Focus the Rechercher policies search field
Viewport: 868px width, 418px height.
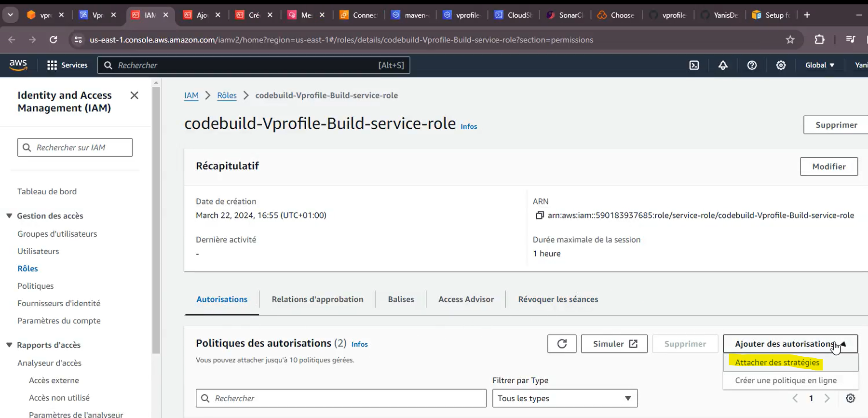pos(341,398)
